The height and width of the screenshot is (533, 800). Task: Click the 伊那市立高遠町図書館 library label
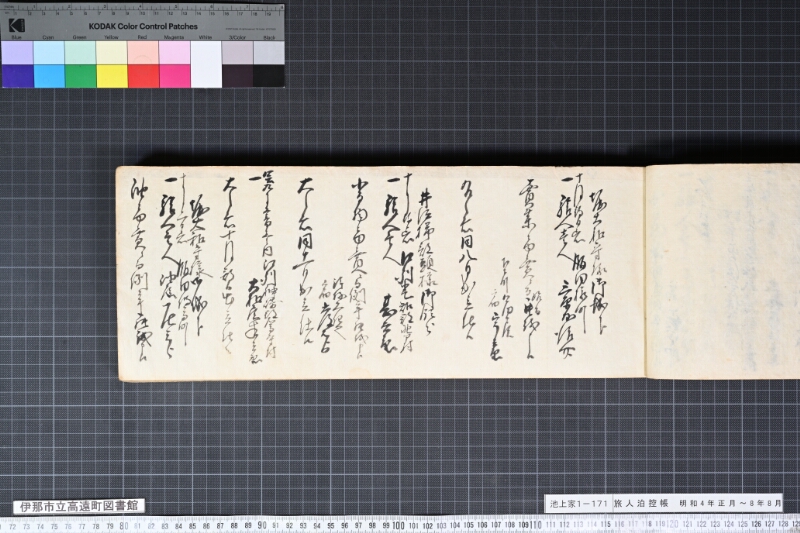79,506
